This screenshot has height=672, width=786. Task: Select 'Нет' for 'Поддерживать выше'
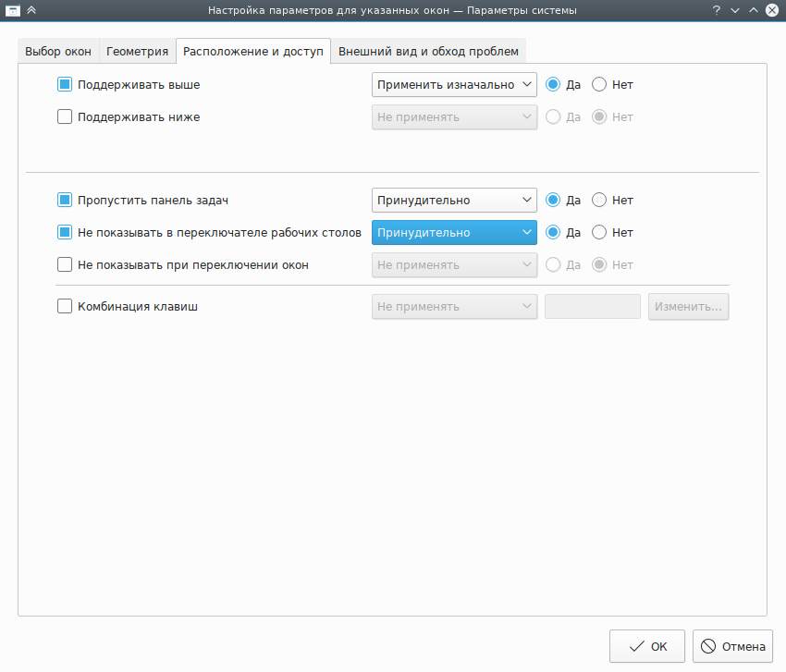pyautogui.click(x=599, y=84)
